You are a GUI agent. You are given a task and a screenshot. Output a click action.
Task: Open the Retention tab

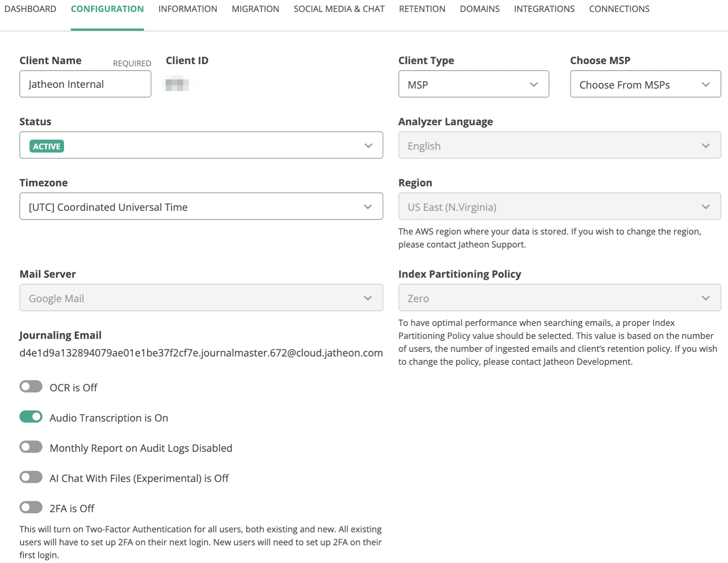(422, 9)
